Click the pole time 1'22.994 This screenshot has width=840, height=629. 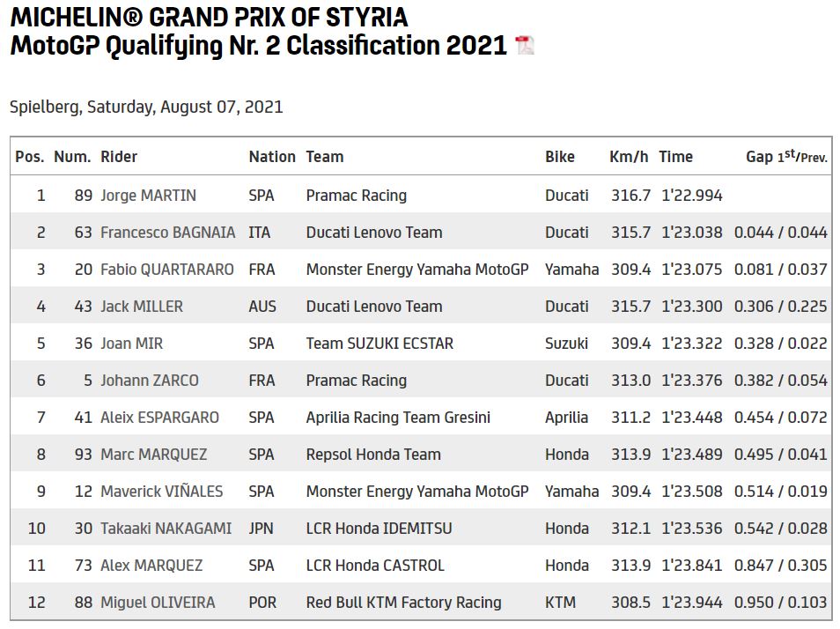click(691, 196)
